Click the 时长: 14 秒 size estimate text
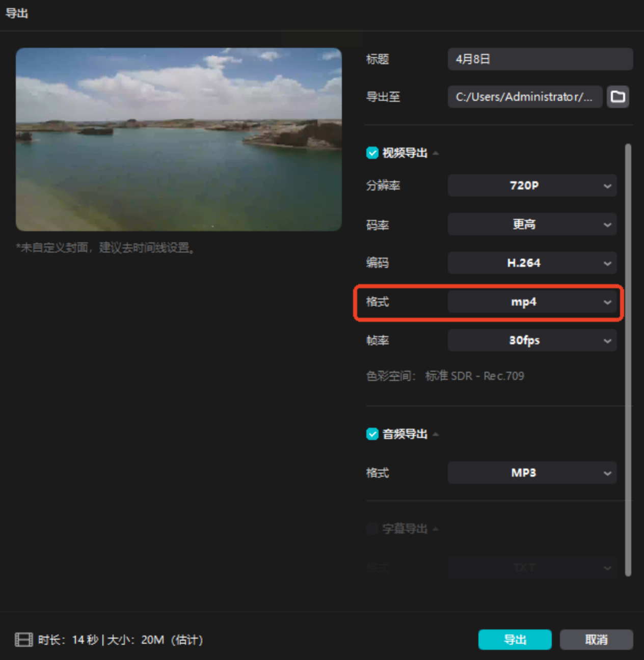Screen dimensions: 644x660 120,640
